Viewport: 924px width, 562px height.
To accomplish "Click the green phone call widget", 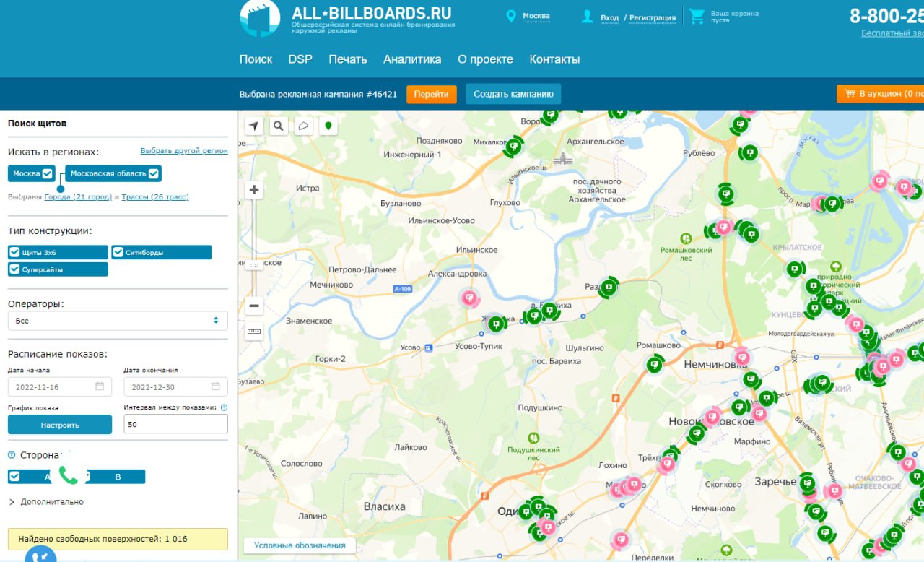I will pyautogui.click(x=68, y=475).
